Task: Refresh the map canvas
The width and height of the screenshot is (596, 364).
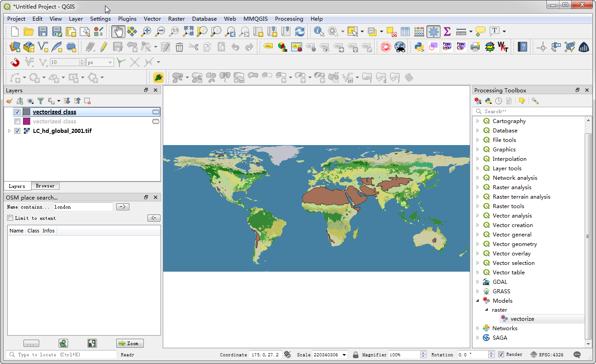Action: (x=300, y=32)
